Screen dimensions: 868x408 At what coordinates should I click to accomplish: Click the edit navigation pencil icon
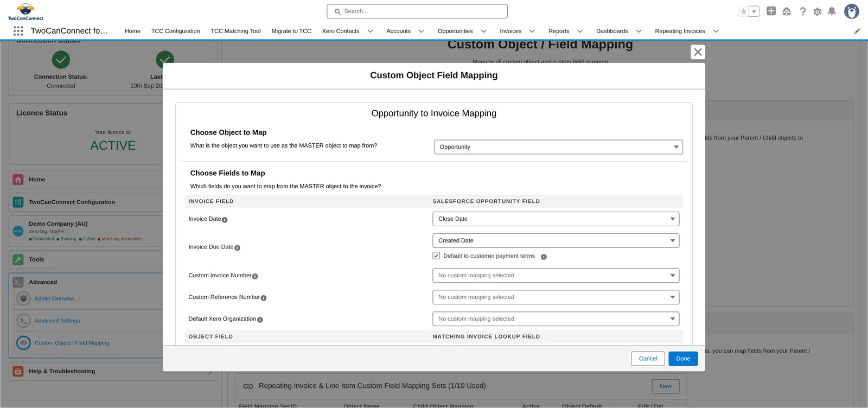(x=857, y=31)
